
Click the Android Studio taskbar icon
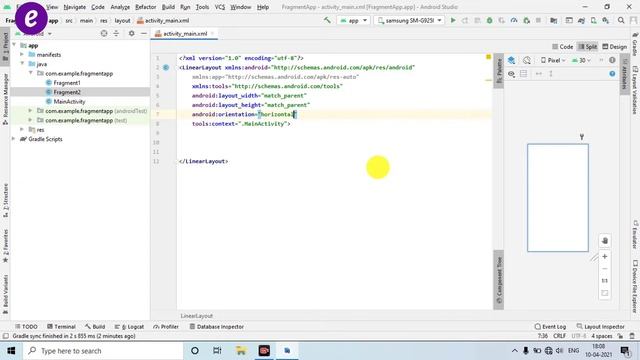pyautogui.click(x=287, y=351)
